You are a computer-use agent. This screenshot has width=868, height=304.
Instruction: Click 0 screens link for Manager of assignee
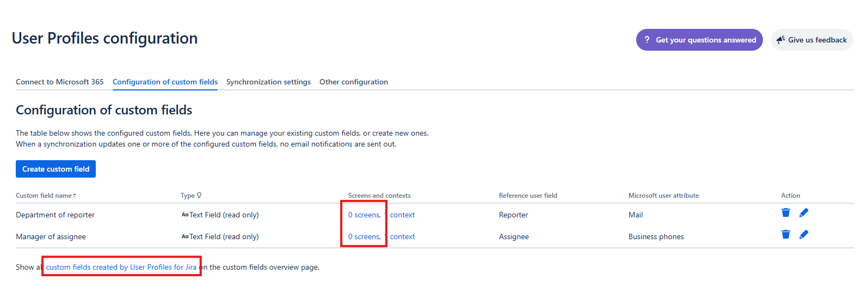coord(364,237)
